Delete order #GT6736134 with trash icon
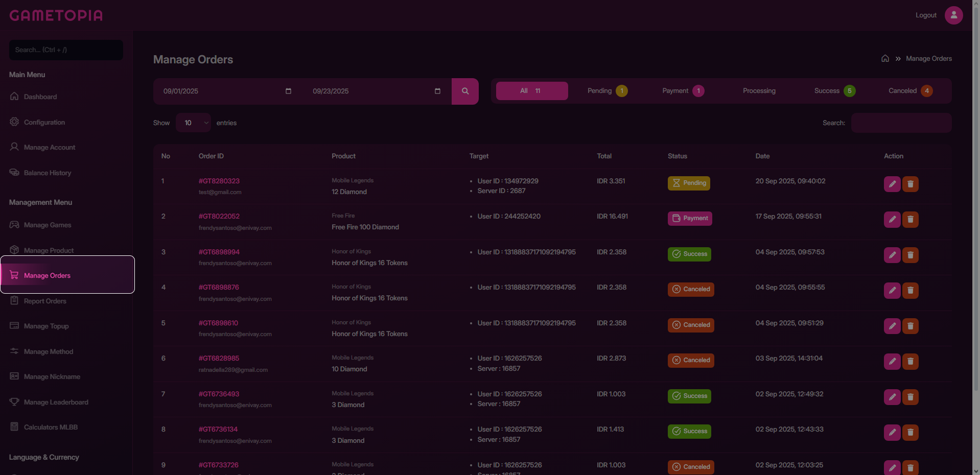980x475 pixels. click(x=911, y=433)
